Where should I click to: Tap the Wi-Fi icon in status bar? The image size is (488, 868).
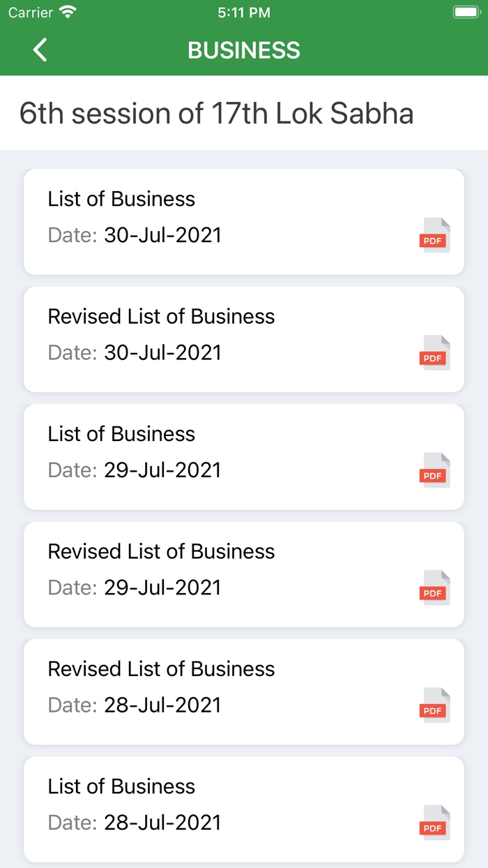pos(68,13)
